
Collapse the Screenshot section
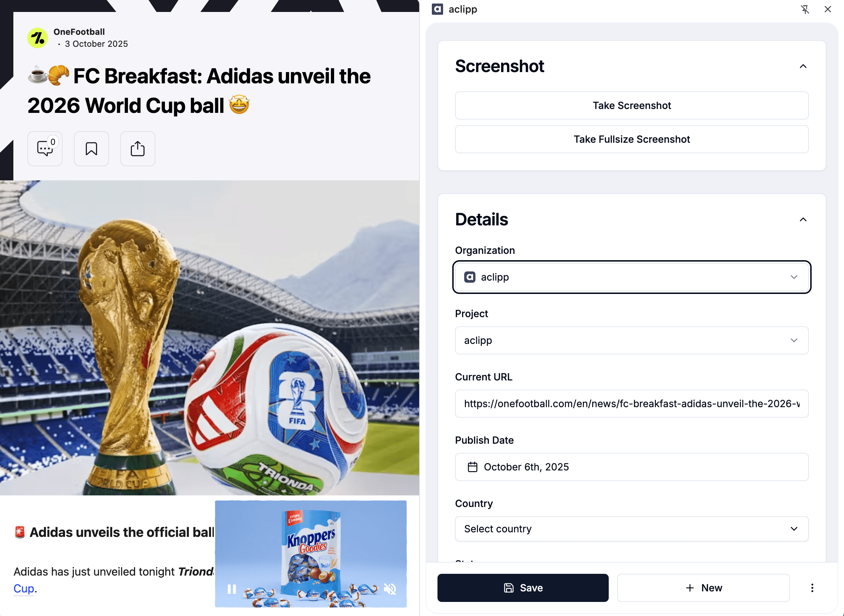point(803,66)
